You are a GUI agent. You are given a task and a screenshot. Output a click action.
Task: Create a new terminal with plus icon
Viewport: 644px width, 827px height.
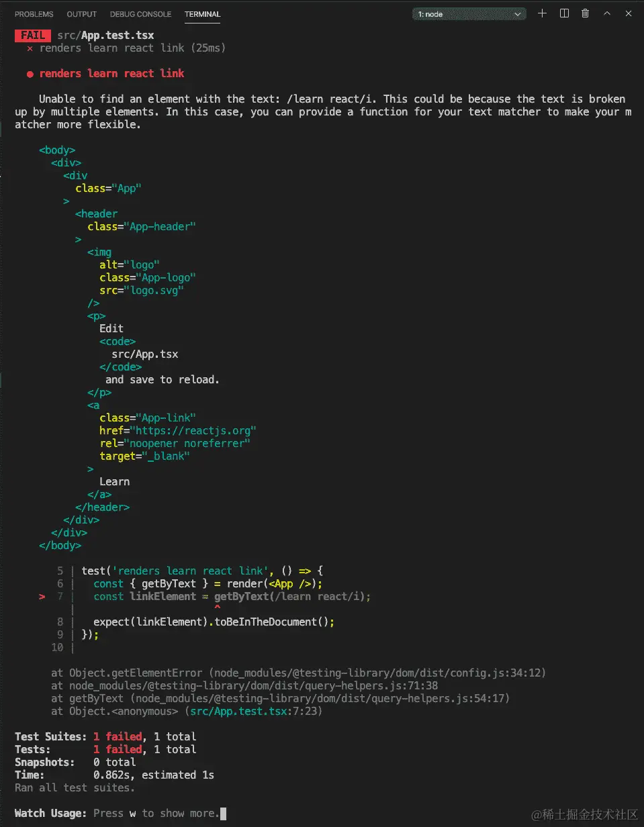543,13
